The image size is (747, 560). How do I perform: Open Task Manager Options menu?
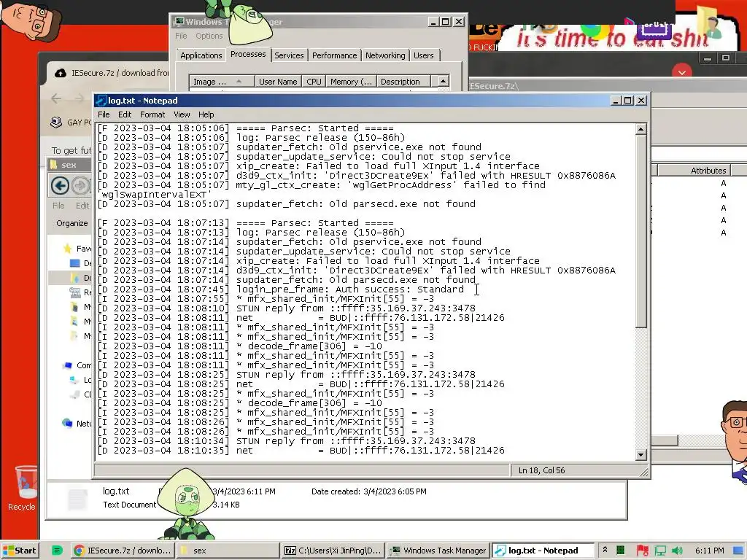(209, 36)
